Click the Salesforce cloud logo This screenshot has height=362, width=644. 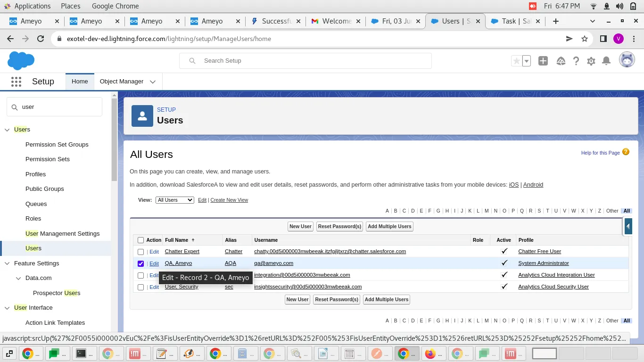click(x=21, y=61)
